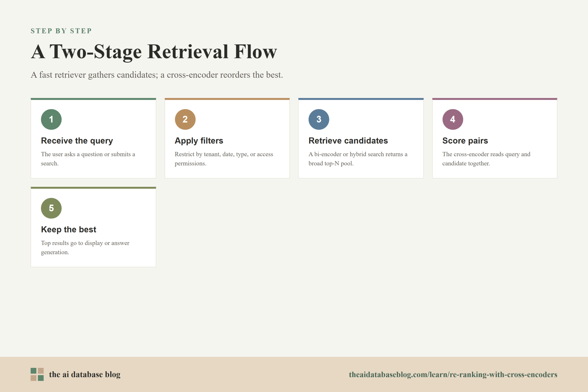Screen dimensions: 588x392
Task: Click text 'The user asks a question or submits a search.'
Action: (88, 159)
